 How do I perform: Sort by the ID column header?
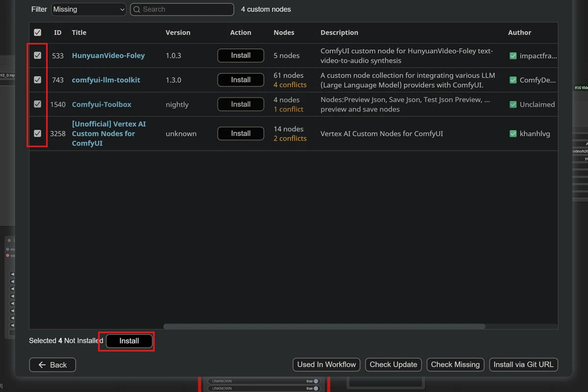[58, 32]
